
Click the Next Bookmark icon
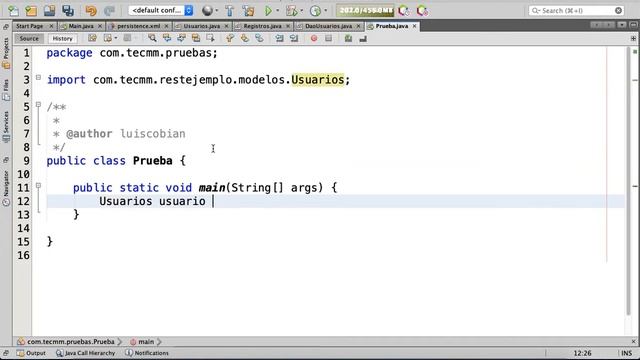point(244,38)
